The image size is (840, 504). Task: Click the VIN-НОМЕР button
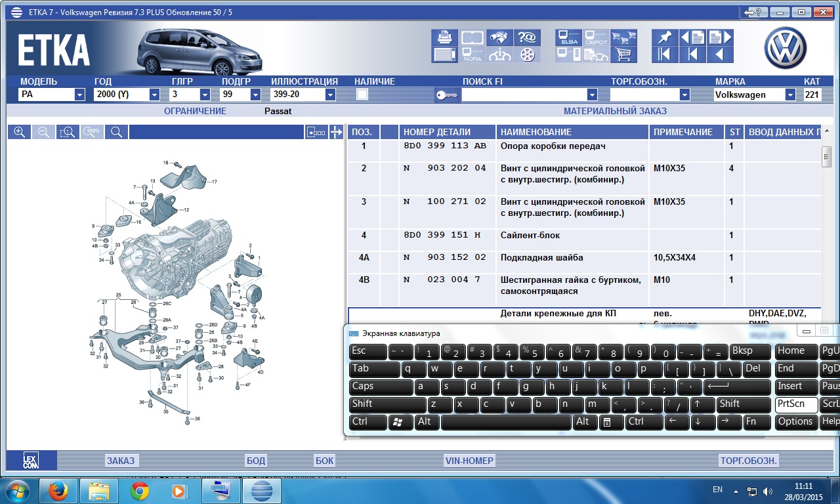(x=469, y=461)
